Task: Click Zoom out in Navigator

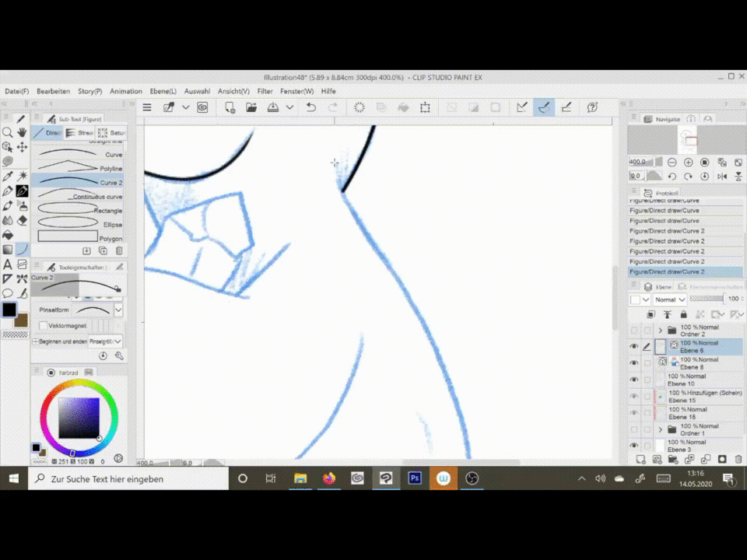Action: [672, 163]
